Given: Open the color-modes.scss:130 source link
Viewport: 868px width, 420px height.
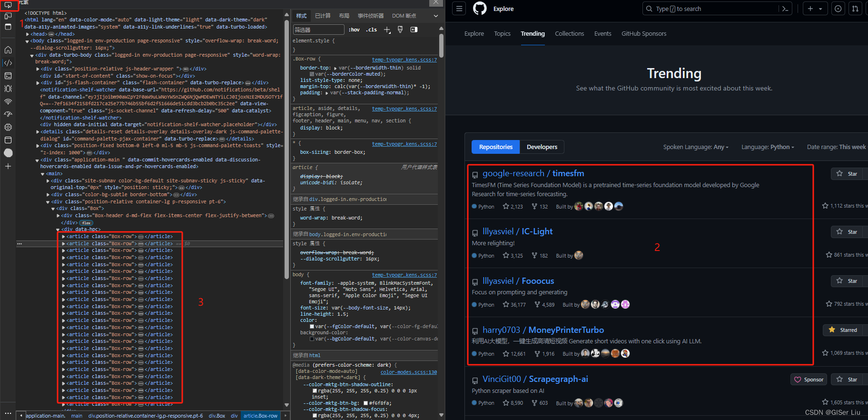Looking at the screenshot, I should [409, 372].
